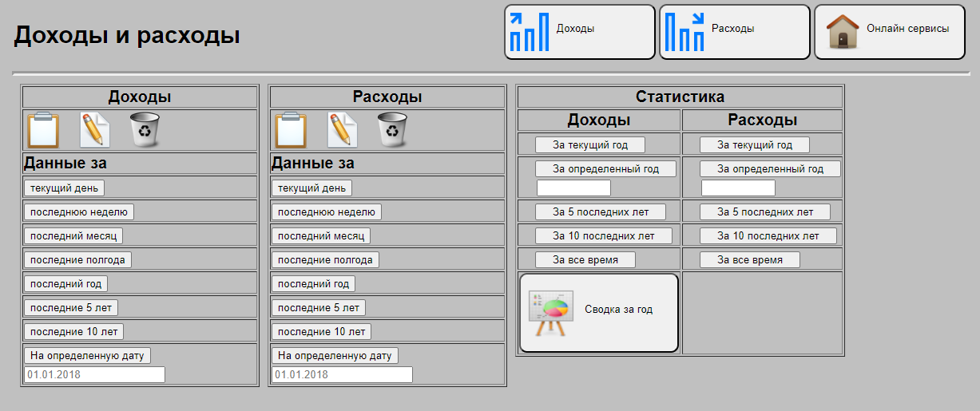Open Онлайн сервисы with the house icon
Screen dimensions: 980x411
890,32
